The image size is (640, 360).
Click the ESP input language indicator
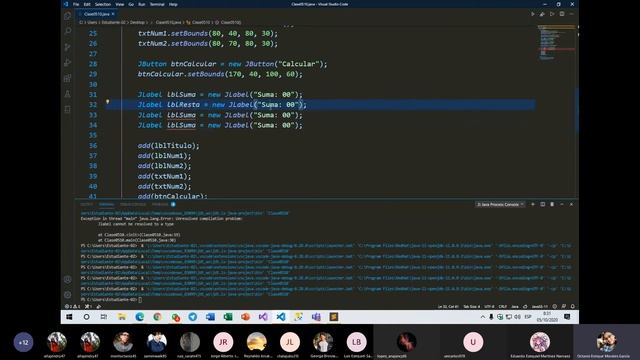tap(528, 317)
